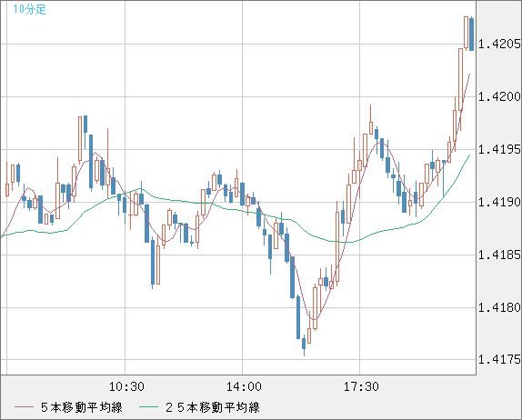Click the 1.4190 price axis label

499,202
